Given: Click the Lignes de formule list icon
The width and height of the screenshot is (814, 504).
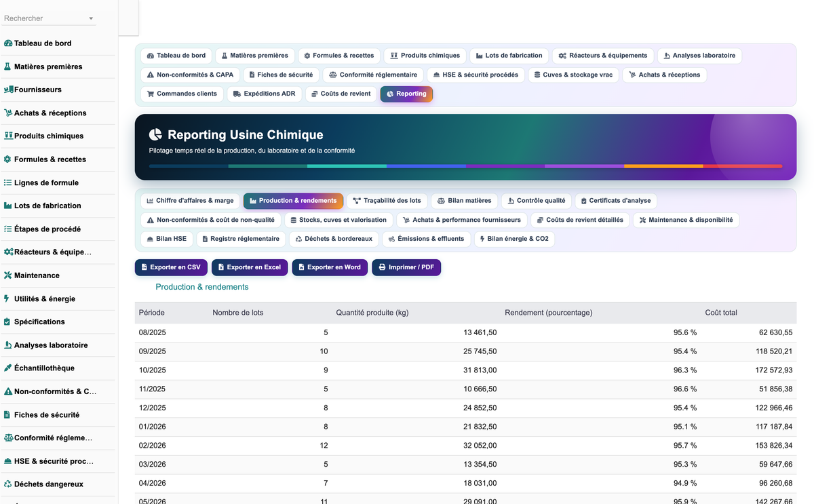Looking at the screenshot, I should pyautogui.click(x=8, y=182).
